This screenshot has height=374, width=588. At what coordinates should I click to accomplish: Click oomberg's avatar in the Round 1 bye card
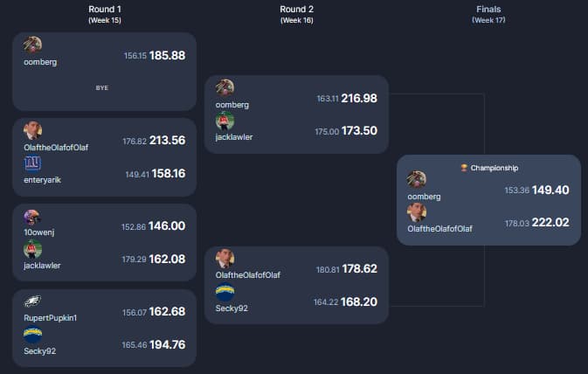pos(32,45)
